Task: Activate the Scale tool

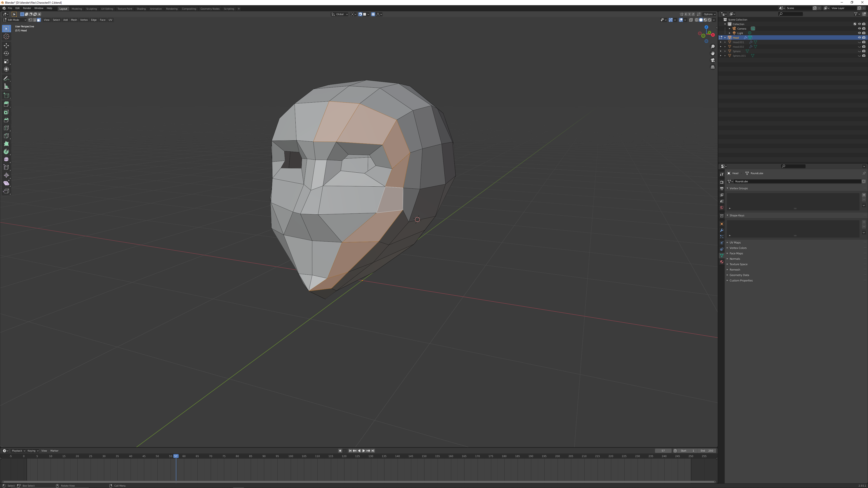Action: tap(6, 61)
